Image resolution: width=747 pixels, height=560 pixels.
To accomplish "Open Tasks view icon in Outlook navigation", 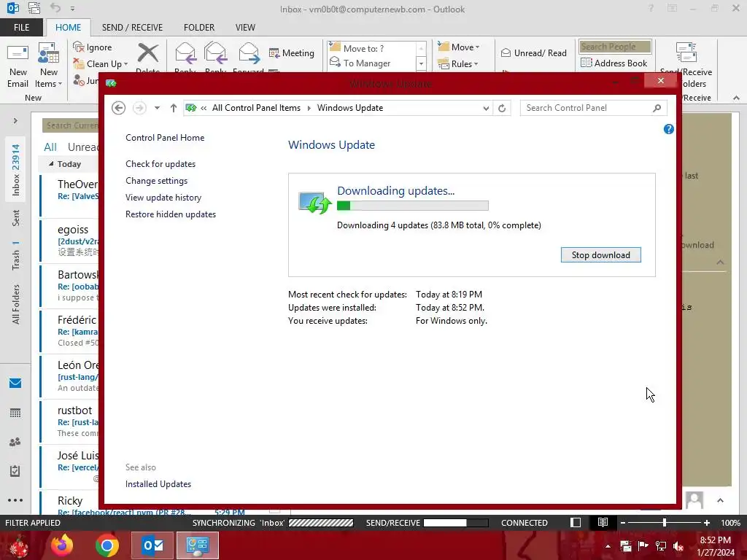I will pos(15,471).
